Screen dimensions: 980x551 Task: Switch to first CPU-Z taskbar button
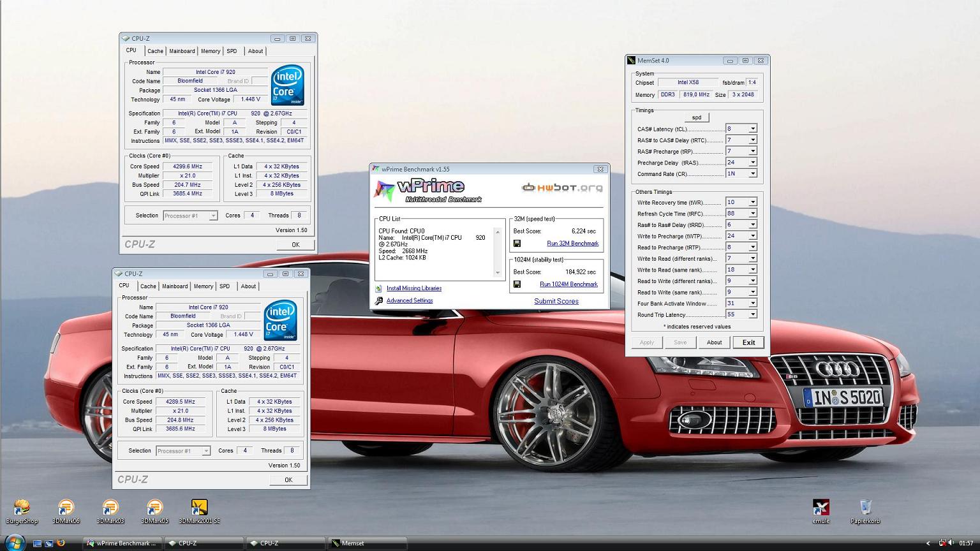point(204,543)
